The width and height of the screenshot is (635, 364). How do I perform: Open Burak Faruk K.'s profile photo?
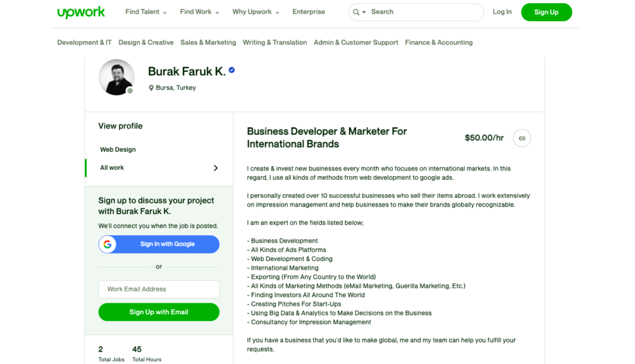click(116, 77)
